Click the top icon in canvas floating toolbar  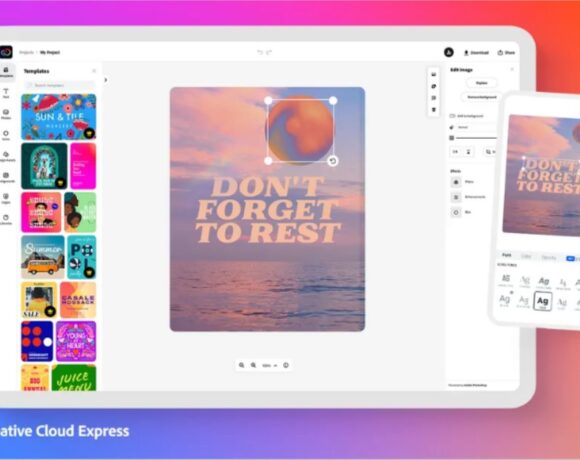coord(434,74)
